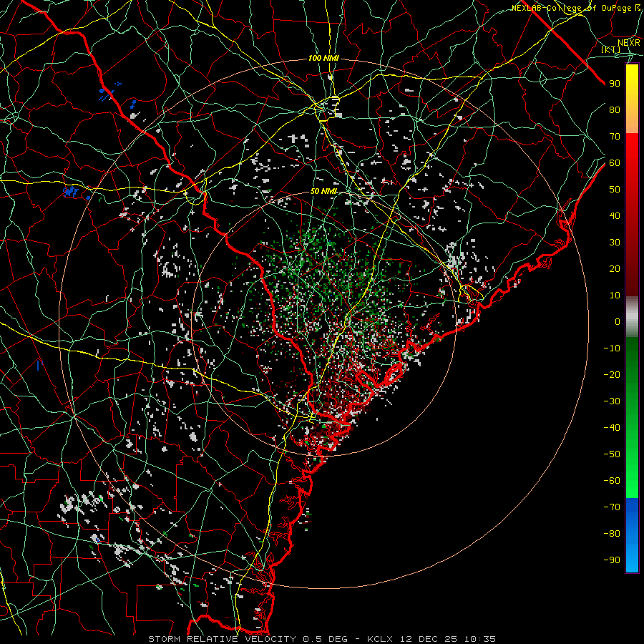Screen dimensions: 644x644
Task: Click the NEXR label above the color scale
Action: point(628,43)
